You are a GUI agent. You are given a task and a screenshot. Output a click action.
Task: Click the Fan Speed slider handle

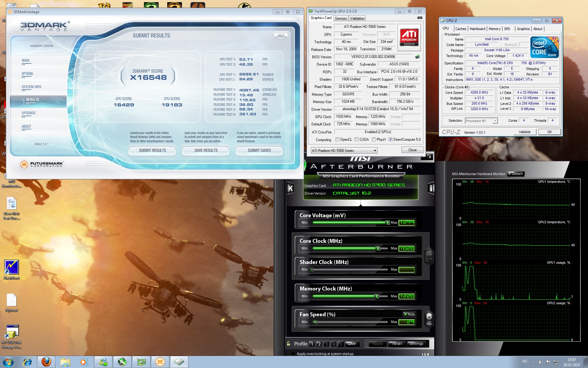(315, 322)
